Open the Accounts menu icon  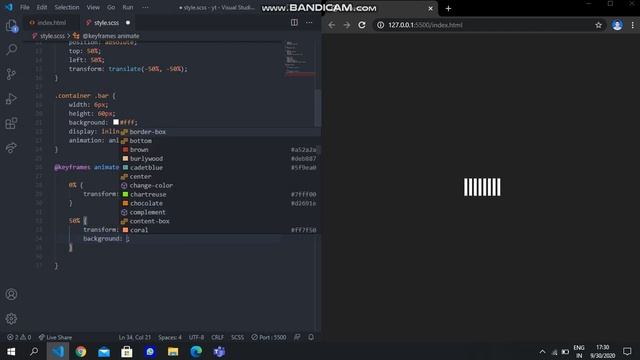11,294
